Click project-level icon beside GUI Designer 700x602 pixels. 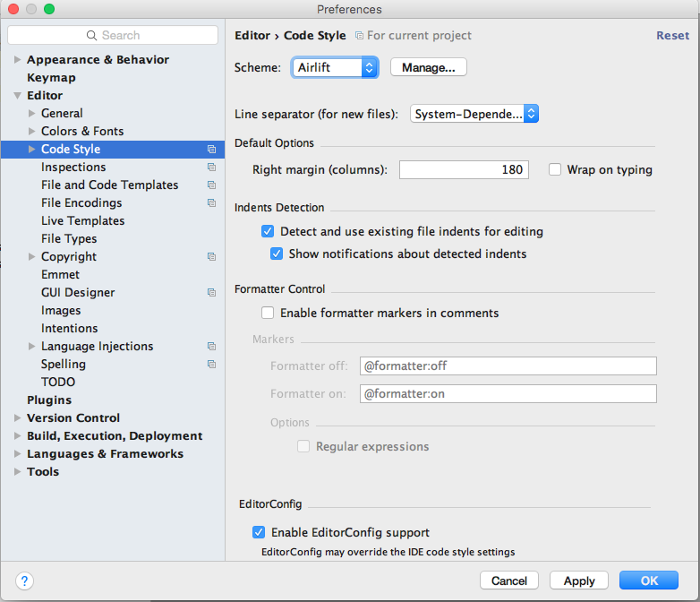coord(212,293)
